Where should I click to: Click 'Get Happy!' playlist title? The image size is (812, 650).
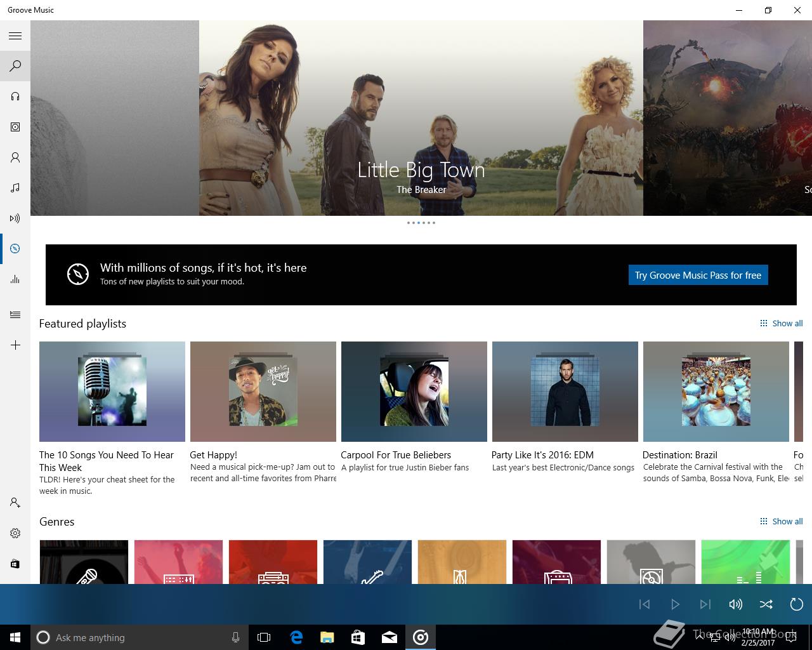(x=214, y=455)
